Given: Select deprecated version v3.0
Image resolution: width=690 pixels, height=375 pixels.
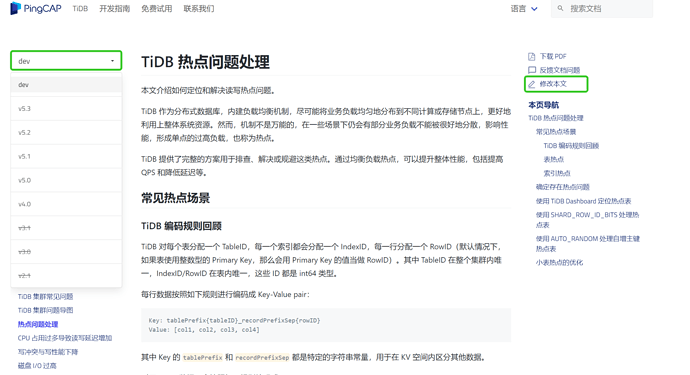Looking at the screenshot, I should point(66,252).
